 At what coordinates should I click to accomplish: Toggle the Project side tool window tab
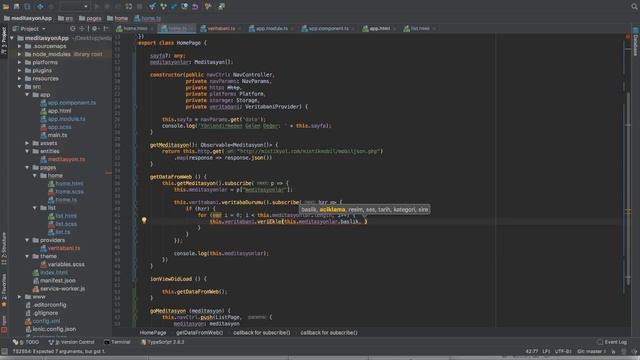(x=4, y=41)
